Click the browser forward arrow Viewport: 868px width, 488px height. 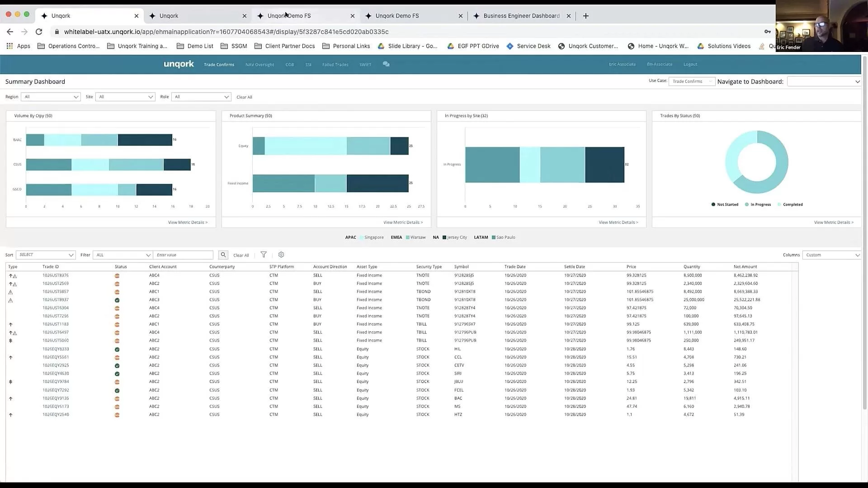24,32
